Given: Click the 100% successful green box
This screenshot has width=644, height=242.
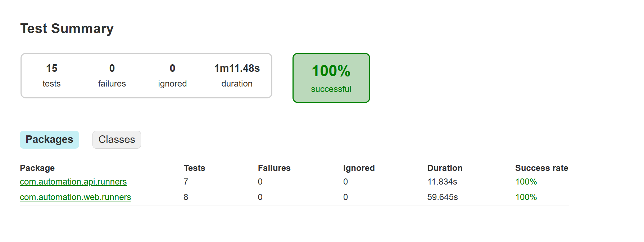Looking at the screenshot, I should click(331, 78).
